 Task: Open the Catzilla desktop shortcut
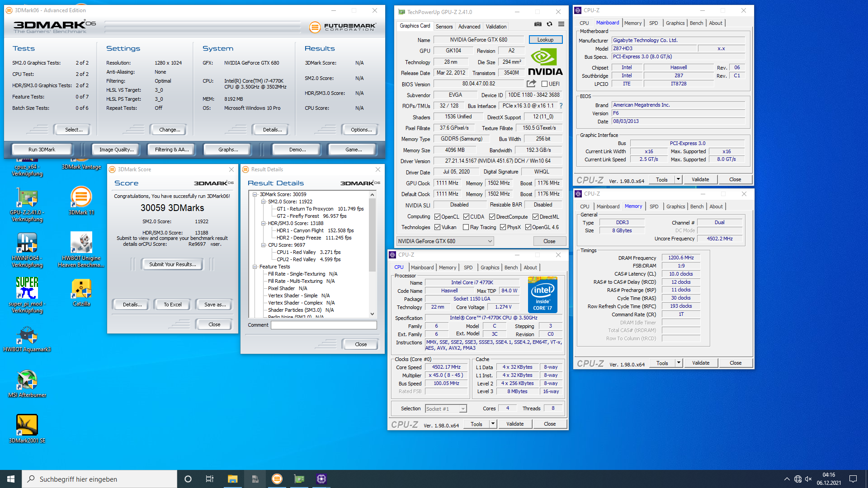click(81, 292)
